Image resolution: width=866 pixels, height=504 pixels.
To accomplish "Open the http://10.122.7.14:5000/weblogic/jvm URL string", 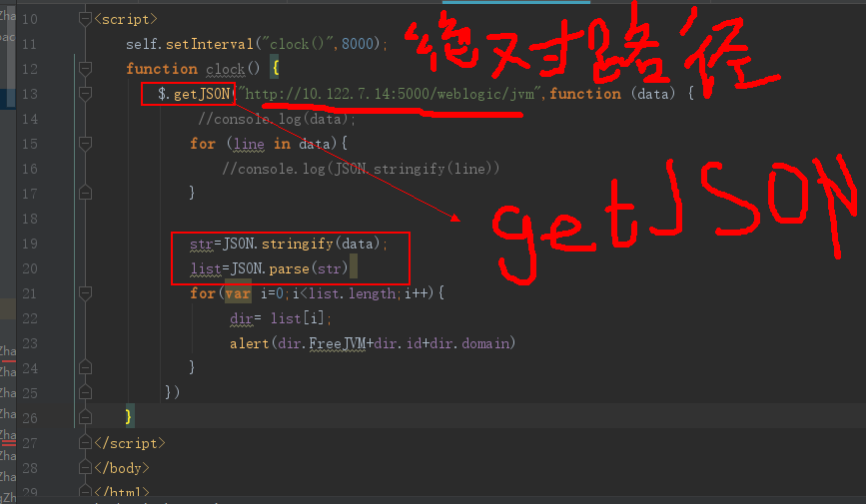I will pyautogui.click(x=389, y=95).
